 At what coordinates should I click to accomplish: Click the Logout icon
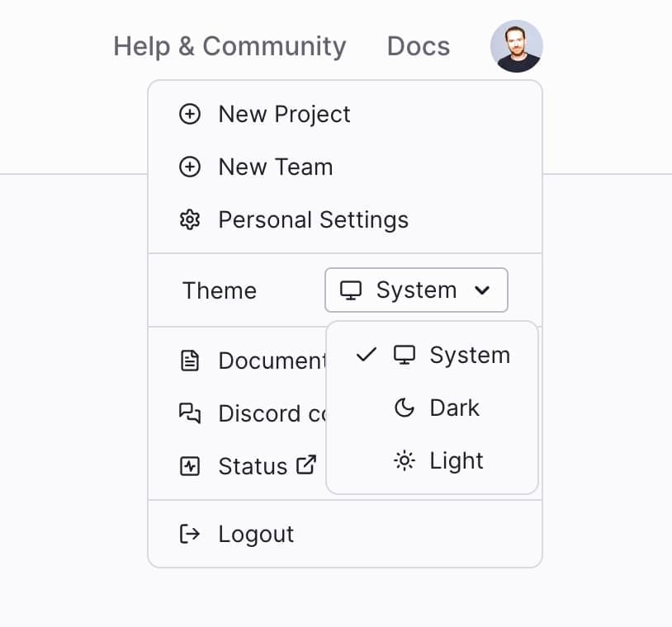coord(191,534)
